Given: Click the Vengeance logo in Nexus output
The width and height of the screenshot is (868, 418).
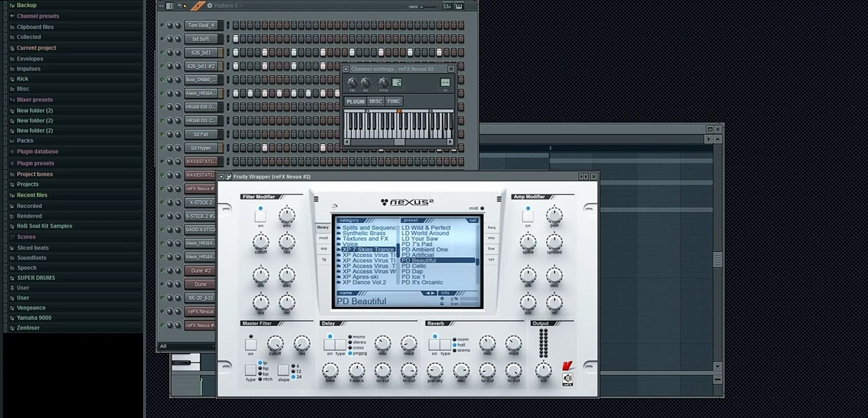Looking at the screenshot, I should [x=567, y=366].
